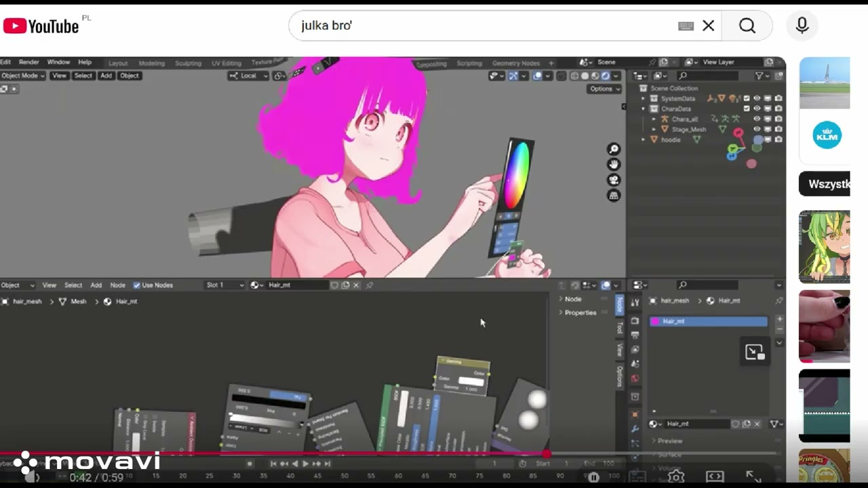
Task: Clear the YouTube search text
Action: coord(708,26)
